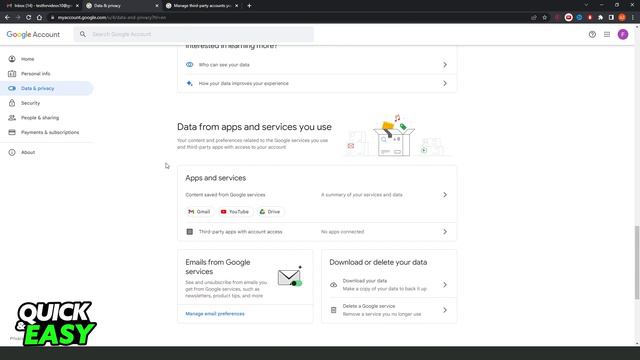This screenshot has height=360, width=640.
Task: Open People & sharing page
Action: pos(40,118)
